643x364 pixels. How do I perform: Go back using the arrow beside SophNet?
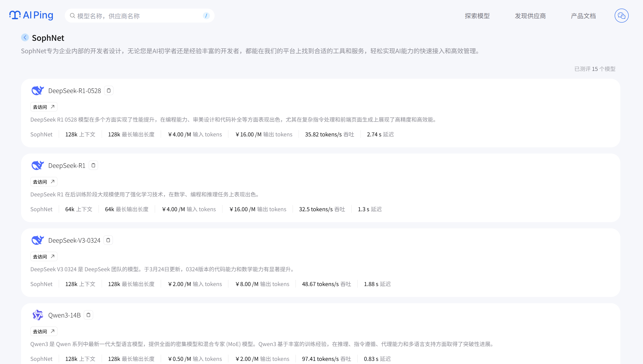25,37
